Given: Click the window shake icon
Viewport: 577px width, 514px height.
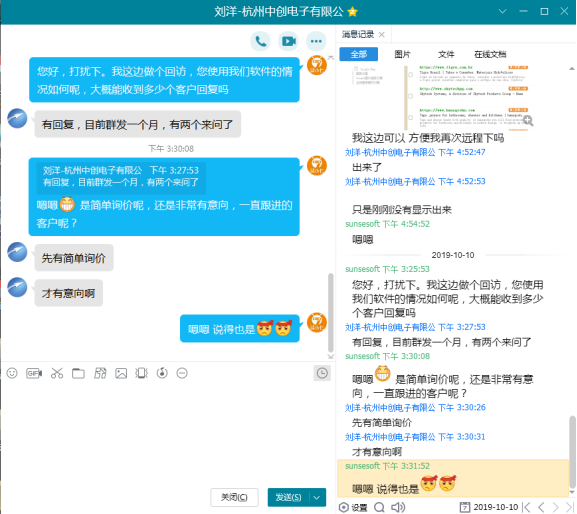Looking at the screenshot, I should pyautogui.click(x=141, y=373).
